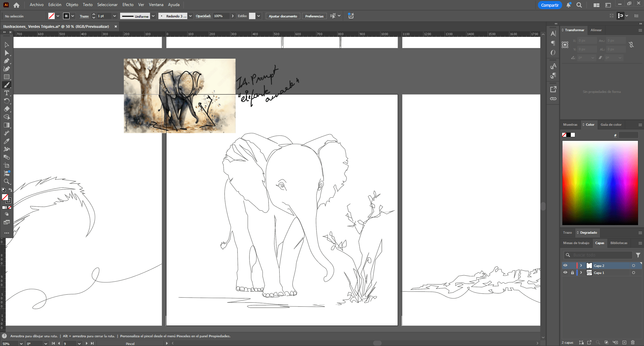The image size is (644, 346).
Task: Switch to the Bibliotecas tab
Action: coord(618,243)
